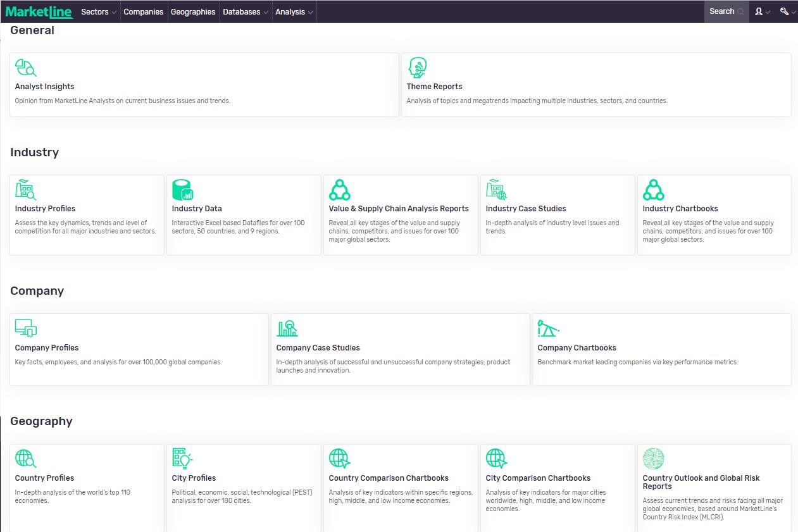Open the Industry Chartbooks title link
The width and height of the screenshot is (798, 532).
pyautogui.click(x=680, y=209)
